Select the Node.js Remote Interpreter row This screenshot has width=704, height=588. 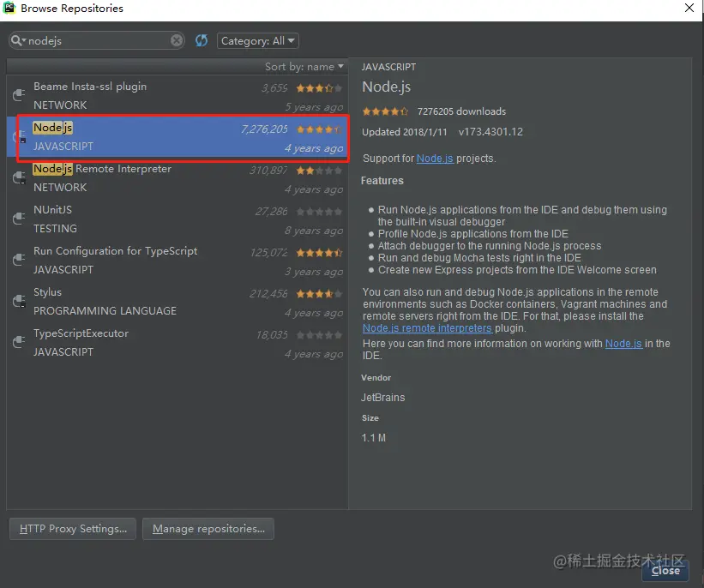178,178
